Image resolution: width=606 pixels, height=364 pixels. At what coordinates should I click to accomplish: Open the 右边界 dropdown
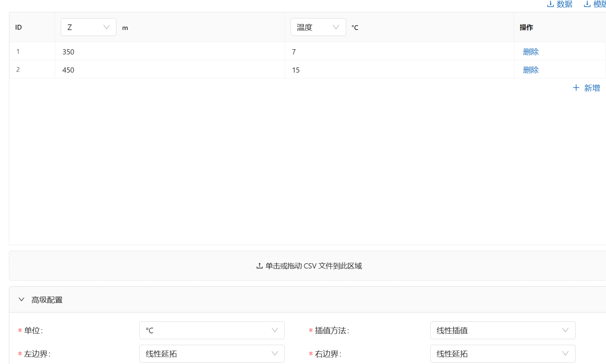pyautogui.click(x=503, y=354)
